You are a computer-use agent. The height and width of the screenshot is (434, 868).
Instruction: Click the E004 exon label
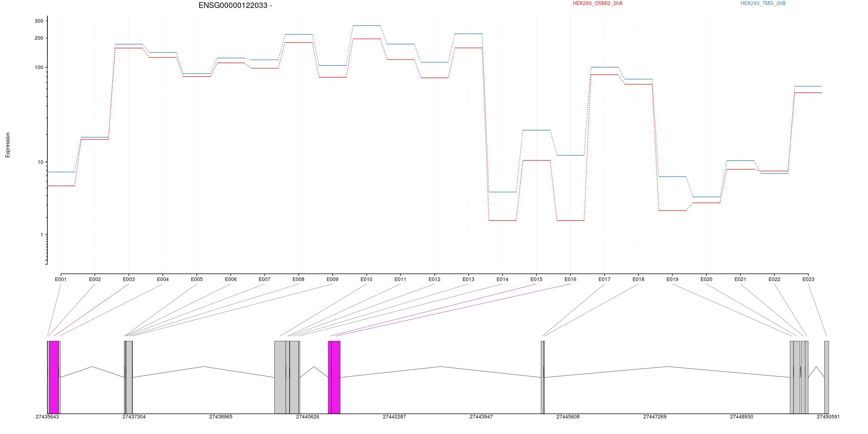[x=163, y=279]
